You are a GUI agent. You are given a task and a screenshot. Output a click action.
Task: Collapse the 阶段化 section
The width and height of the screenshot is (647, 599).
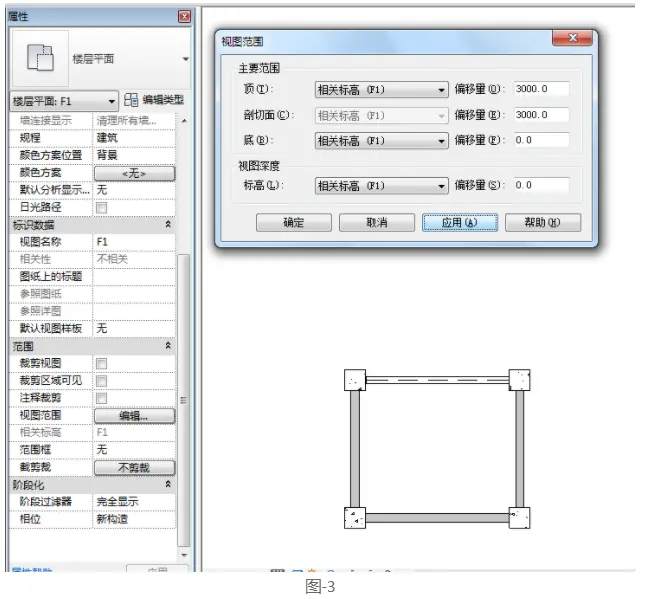pos(168,484)
